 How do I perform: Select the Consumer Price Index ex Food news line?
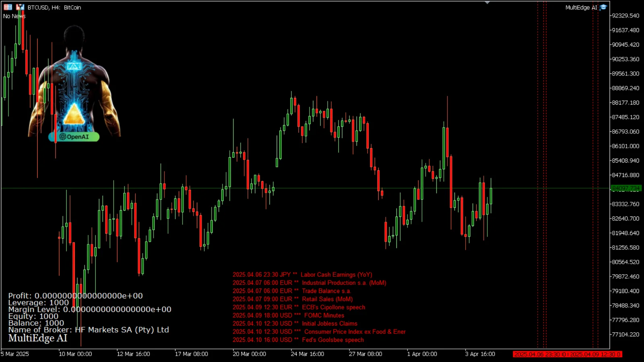pyautogui.click(x=319, y=331)
